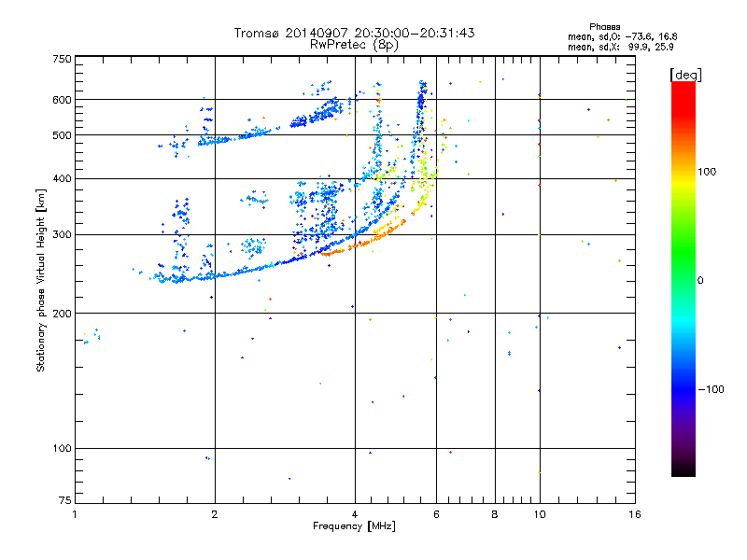
Task: Select the "mean, sd,O: -73.6, 16.8" line
Action: pyautogui.click(x=622, y=36)
